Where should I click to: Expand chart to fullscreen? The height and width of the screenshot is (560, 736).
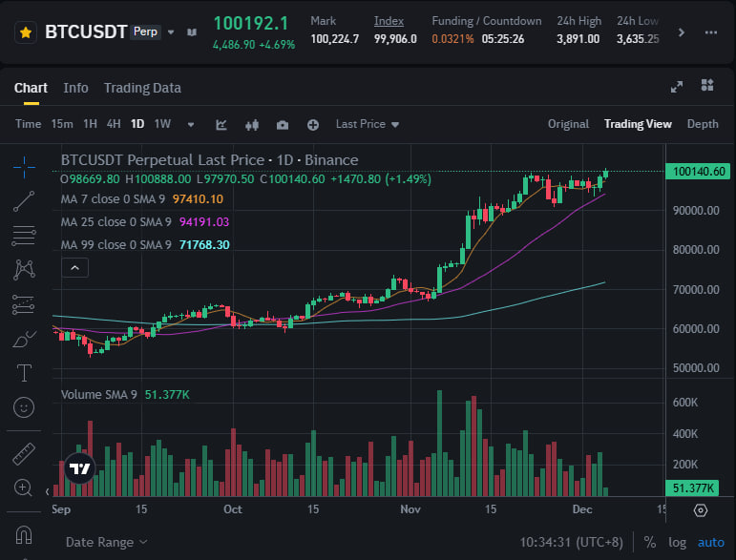(677, 87)
